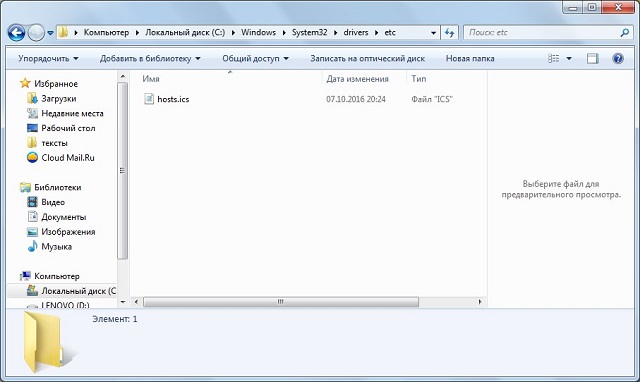Open Библиотеки in navigation pane

58,187
